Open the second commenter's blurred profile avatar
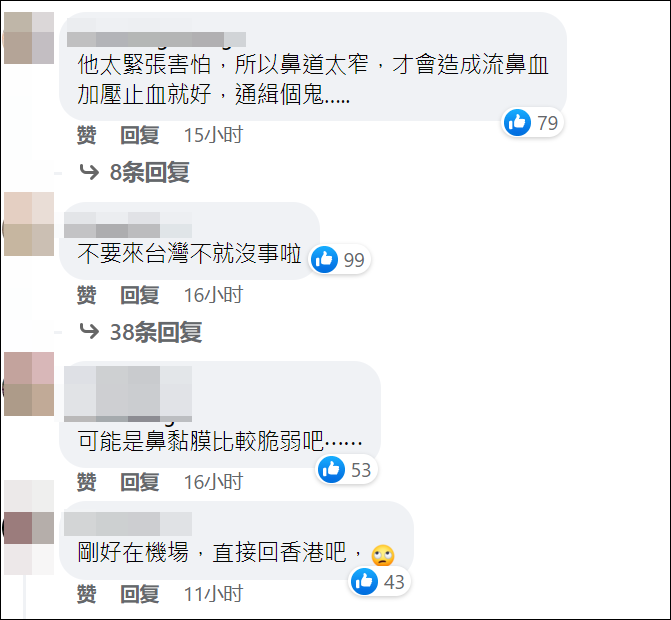The image size is (671, 620). tap(29, 224)
